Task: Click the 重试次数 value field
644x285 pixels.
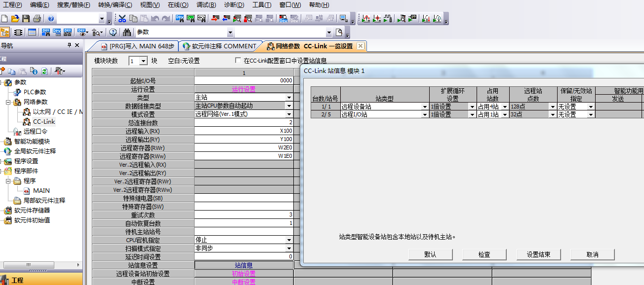Action: tap(244, 215)
